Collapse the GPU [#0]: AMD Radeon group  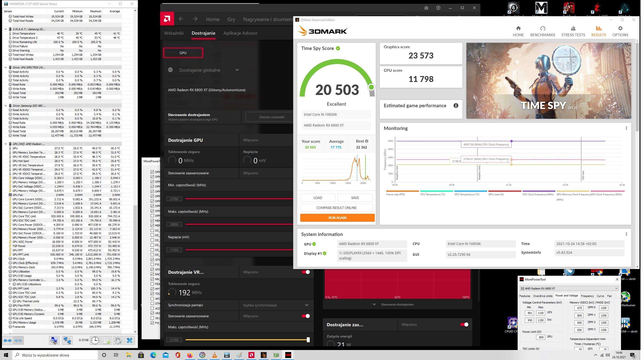tap(6, 144)
